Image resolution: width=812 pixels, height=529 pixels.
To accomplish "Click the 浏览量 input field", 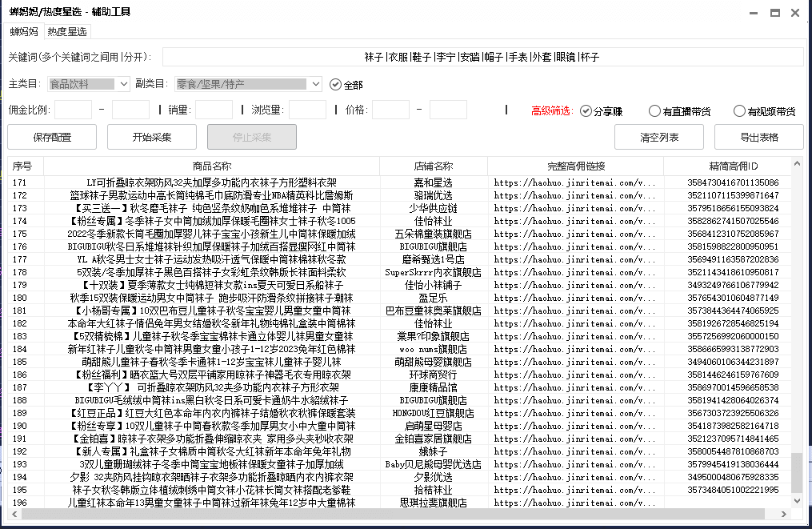I will tap(308, 110).
